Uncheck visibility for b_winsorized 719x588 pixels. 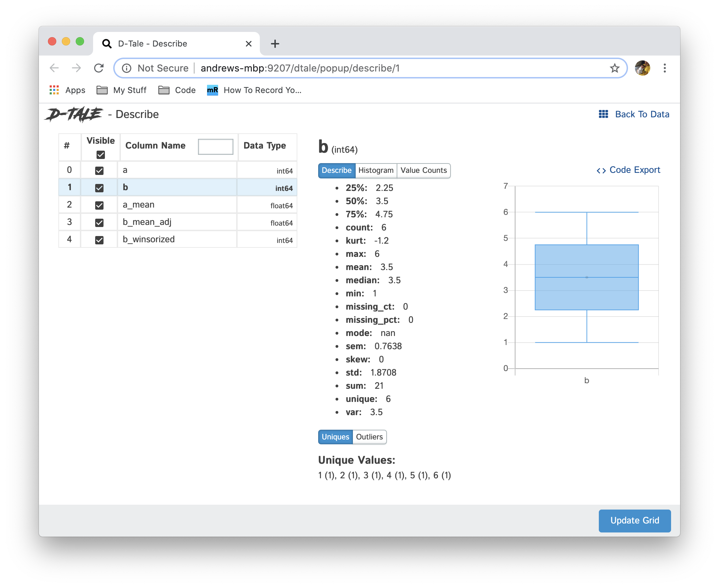pos(99,240)
